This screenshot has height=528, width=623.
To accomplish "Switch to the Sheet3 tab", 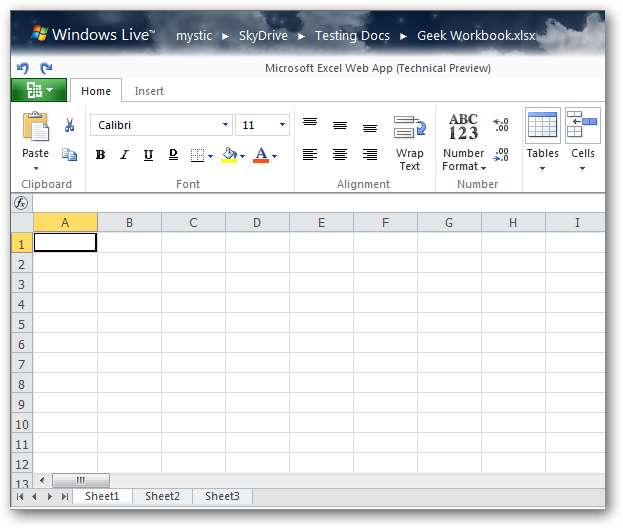I will [x=222, y=496].
